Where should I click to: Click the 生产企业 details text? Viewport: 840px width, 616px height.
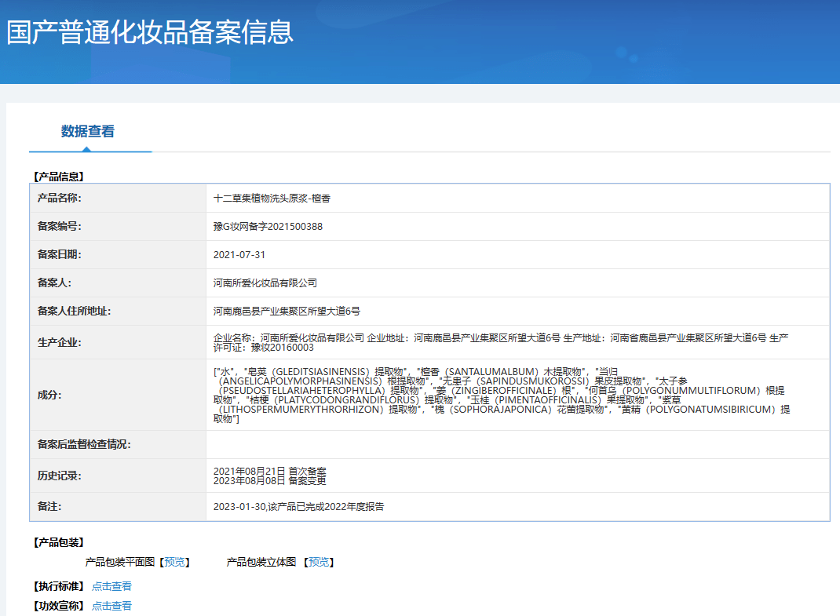click(501, 342)
